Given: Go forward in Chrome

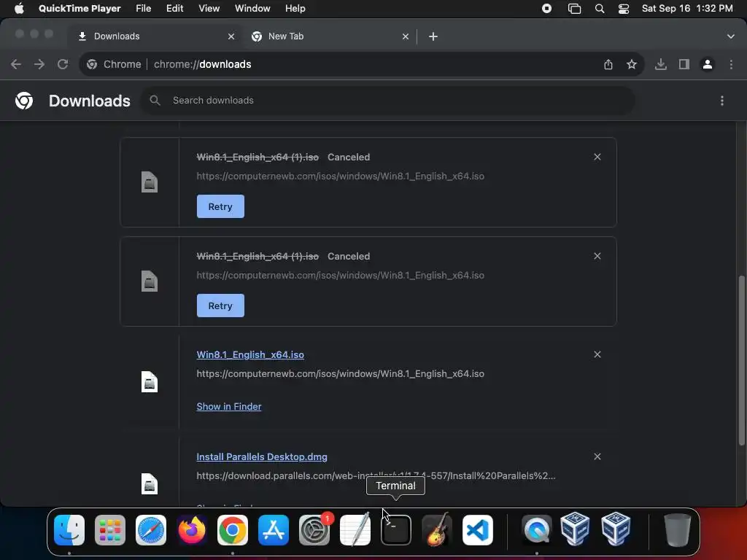Looking at the screenshot, I should [x=39, y=64].
